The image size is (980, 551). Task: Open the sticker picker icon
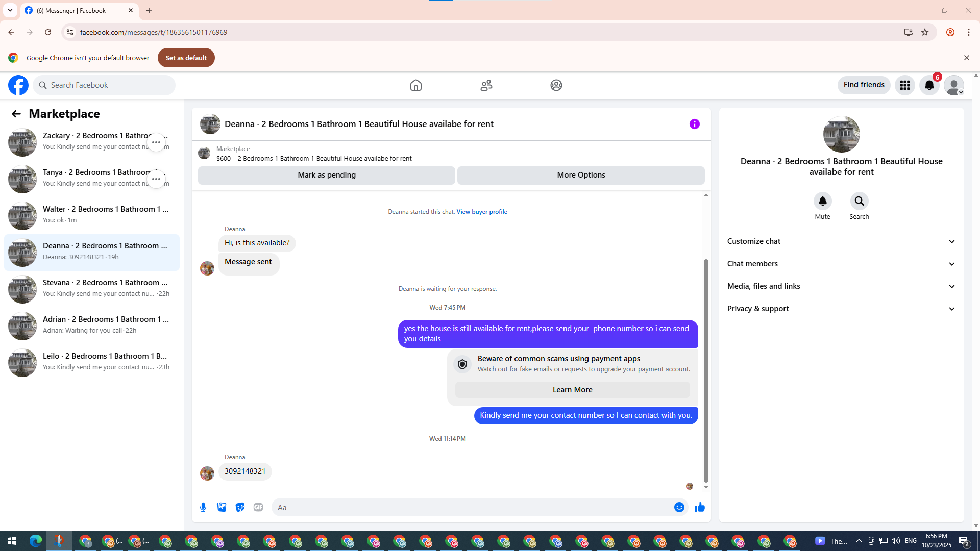[240, 507]
